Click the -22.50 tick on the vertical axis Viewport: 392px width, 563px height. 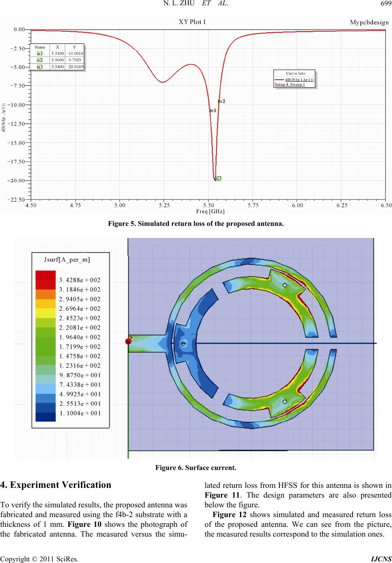[15, 199]
